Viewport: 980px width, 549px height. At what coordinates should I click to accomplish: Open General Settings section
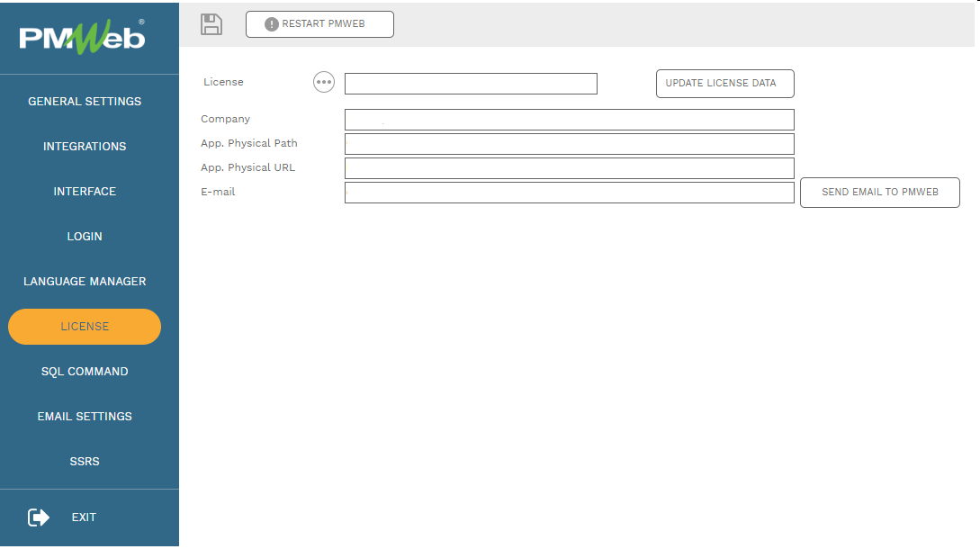pos(85,102)
